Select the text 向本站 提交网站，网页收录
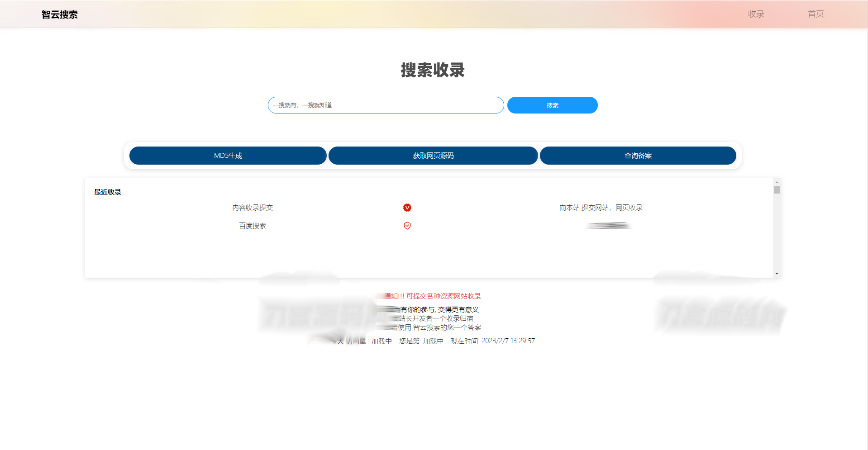Image resolution: width=868 pixels, height=450 pixels. point(601,208)
